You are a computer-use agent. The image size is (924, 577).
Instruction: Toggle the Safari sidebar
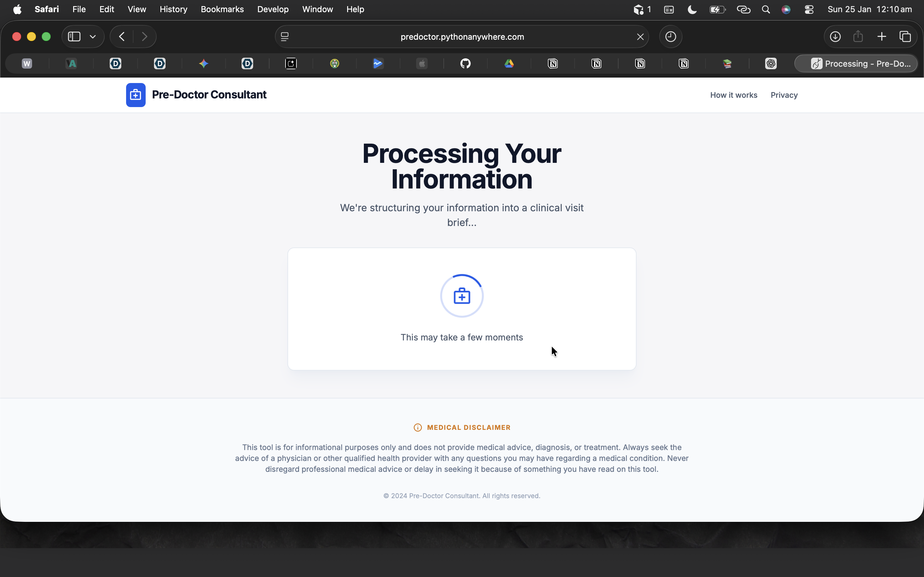[74, 37]
